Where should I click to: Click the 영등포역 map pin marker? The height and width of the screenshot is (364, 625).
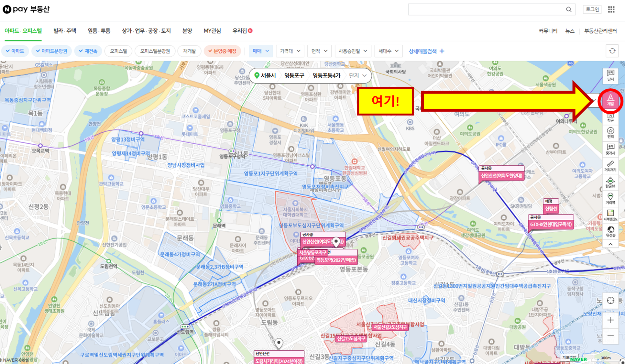click(336, 242)
